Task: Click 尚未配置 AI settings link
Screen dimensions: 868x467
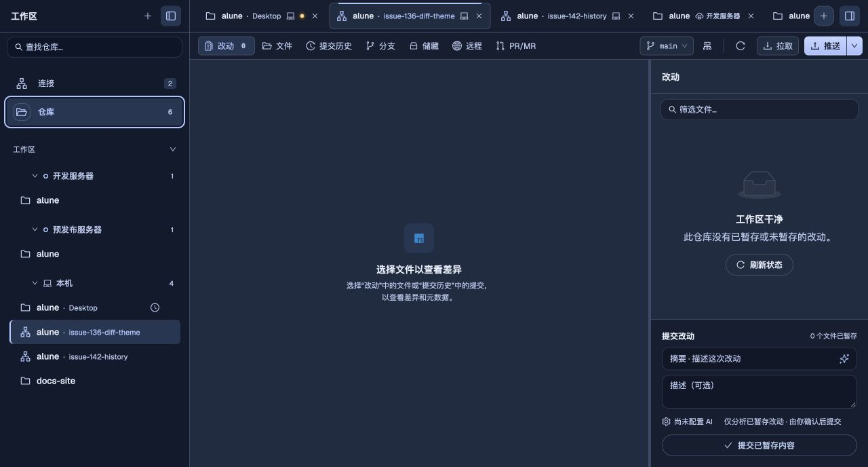Action: coord(687,422)
